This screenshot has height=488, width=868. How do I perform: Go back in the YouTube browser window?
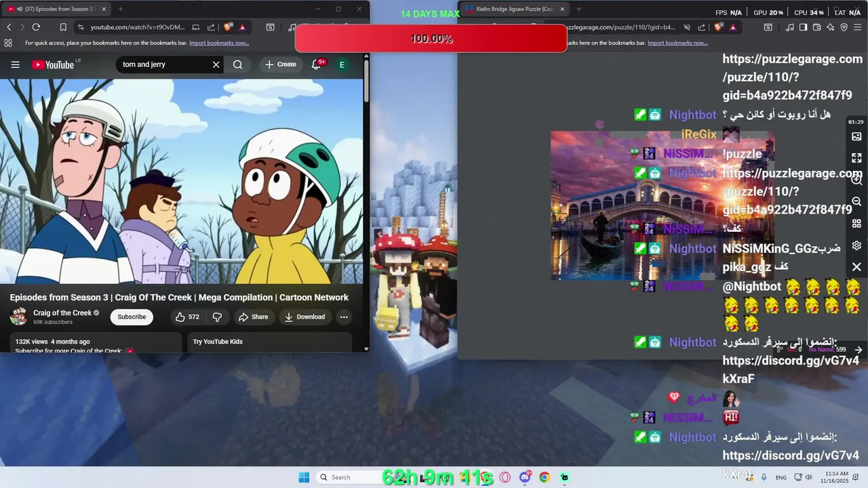click(9, 27)
